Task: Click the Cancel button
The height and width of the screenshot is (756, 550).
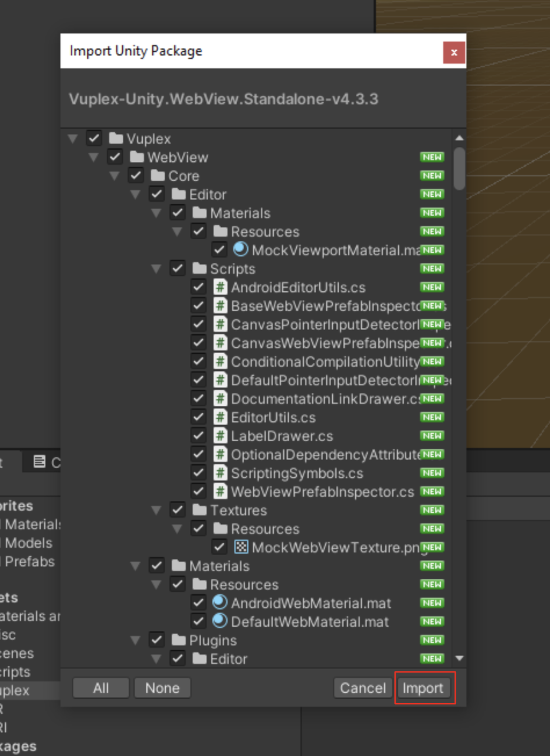Action: coord(364,687)
